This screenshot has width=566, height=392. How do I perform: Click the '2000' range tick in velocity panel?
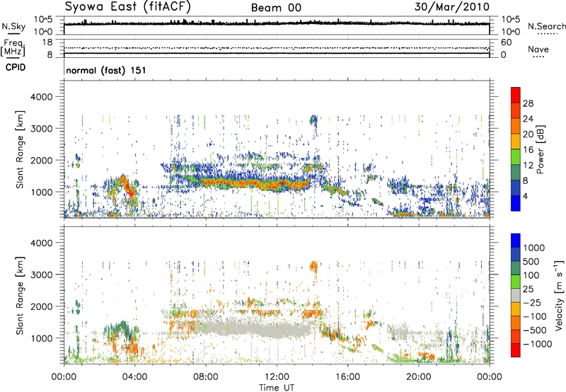click(x=42, y=306)
